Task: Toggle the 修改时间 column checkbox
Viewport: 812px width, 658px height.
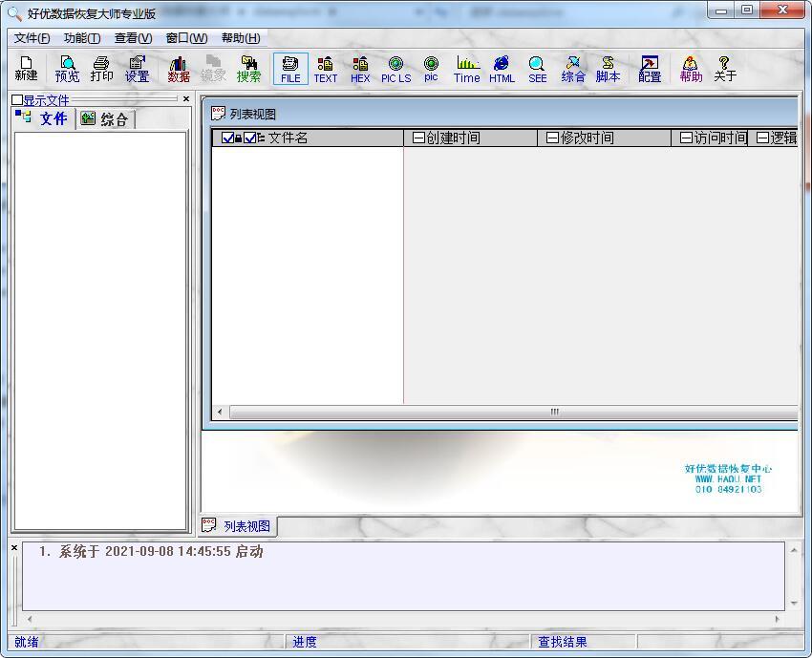Action: [x=552, y=138]
